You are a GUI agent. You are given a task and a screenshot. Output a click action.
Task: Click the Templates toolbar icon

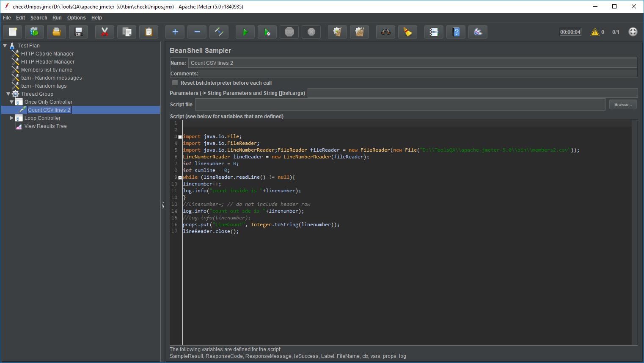pyautogui.click(x=34, y=32)
